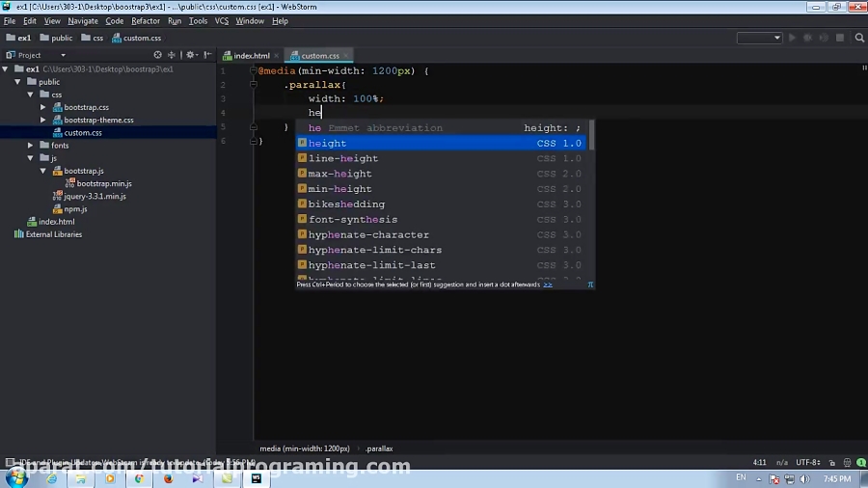Open the Tools menu
This screenshot has height=488, width=868.
(x=198, y=21)
